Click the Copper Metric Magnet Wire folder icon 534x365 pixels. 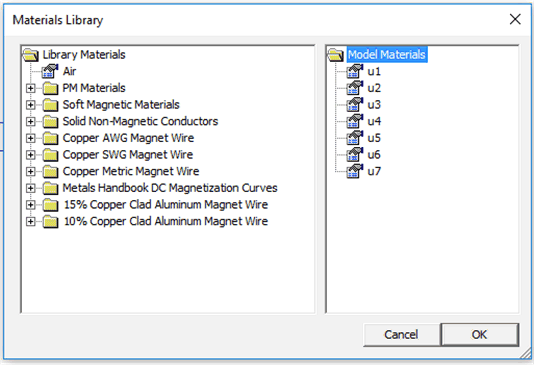point(50,172)
